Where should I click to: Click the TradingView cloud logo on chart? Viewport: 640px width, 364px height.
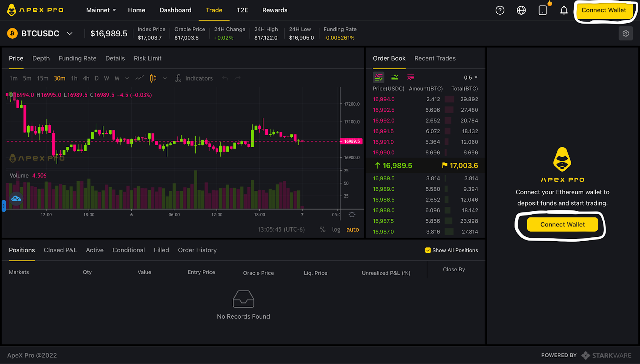[16, 198]
